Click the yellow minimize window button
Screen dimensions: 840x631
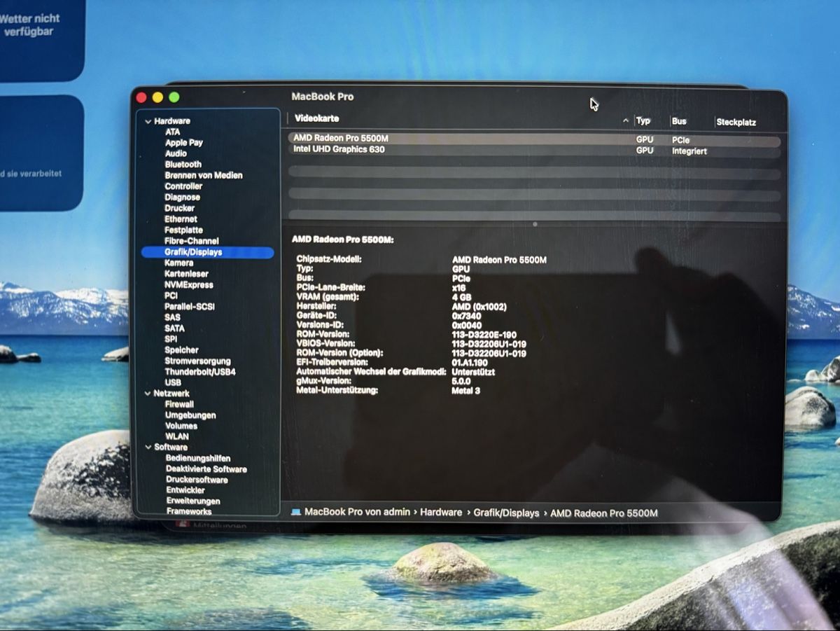(x=157, y=97)
